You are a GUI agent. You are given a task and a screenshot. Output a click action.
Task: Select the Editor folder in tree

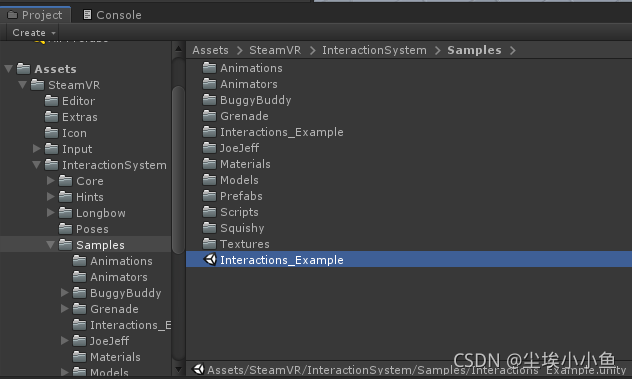tap(79, 101)
